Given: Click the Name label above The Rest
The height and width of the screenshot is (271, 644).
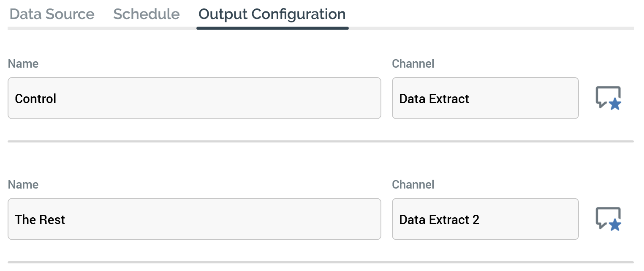Looking at the screenshot, I should (x=23, y=185).
